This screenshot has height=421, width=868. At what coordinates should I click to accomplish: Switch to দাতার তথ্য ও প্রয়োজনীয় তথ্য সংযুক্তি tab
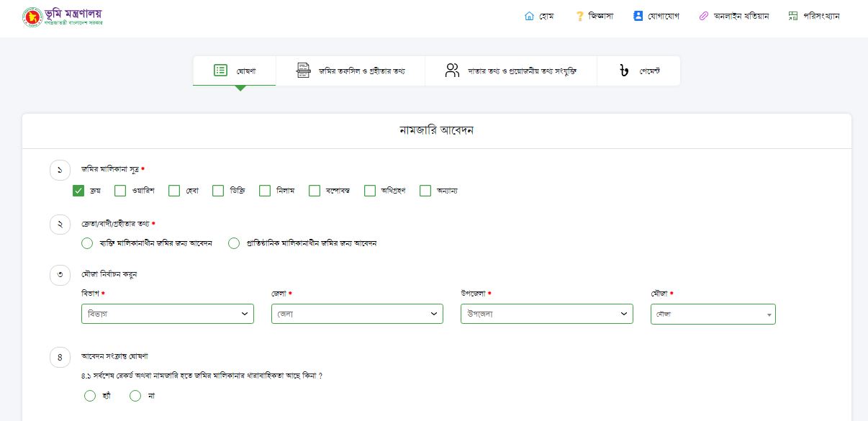tap(510, 71)
